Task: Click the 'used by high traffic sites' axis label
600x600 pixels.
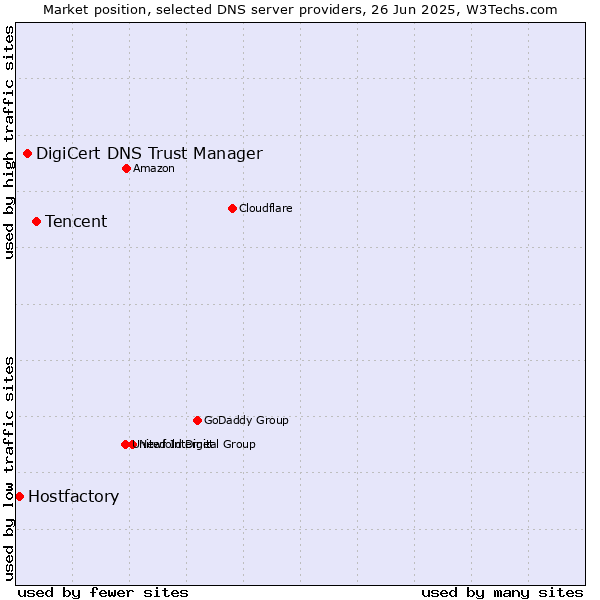Action: pyautogui.click(x=9, y=142)
